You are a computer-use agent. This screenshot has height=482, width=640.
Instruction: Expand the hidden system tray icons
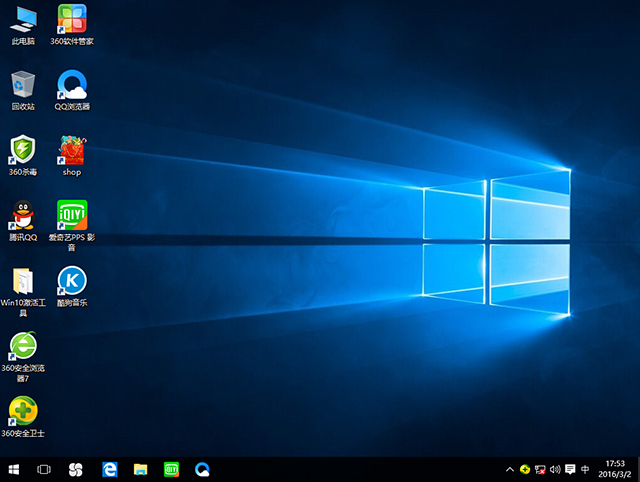pyautogui.click(x=510, y=469)
